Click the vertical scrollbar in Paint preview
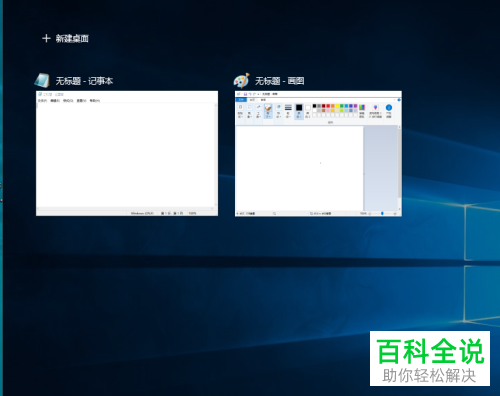Viewport: 500px width, 396px height. pos(399,168)
